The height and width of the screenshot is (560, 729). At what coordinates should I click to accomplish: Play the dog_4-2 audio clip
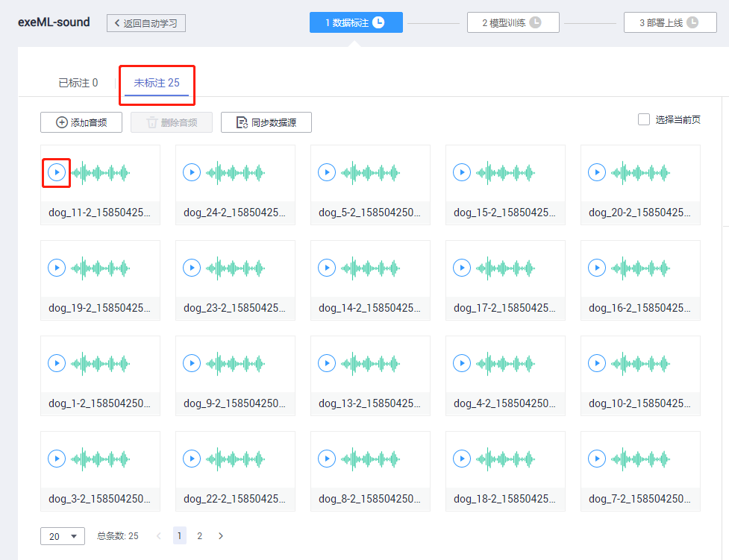tap(462, 363)
